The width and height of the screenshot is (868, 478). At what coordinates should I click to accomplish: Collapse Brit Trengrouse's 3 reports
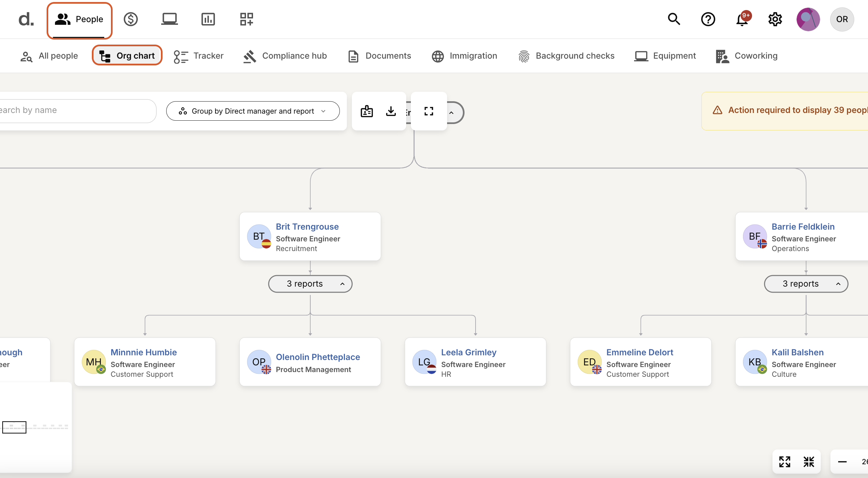click(310, 284)
